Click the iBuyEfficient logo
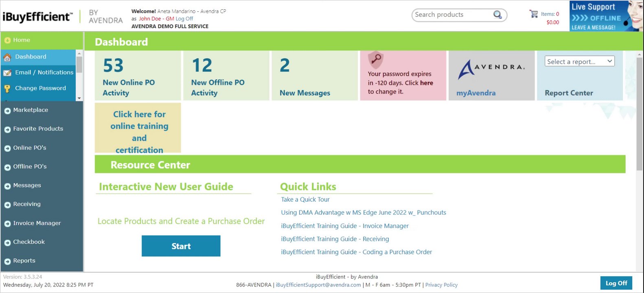Image resolution: width=644 pixels, height=293 pixels. click(37, 17)
